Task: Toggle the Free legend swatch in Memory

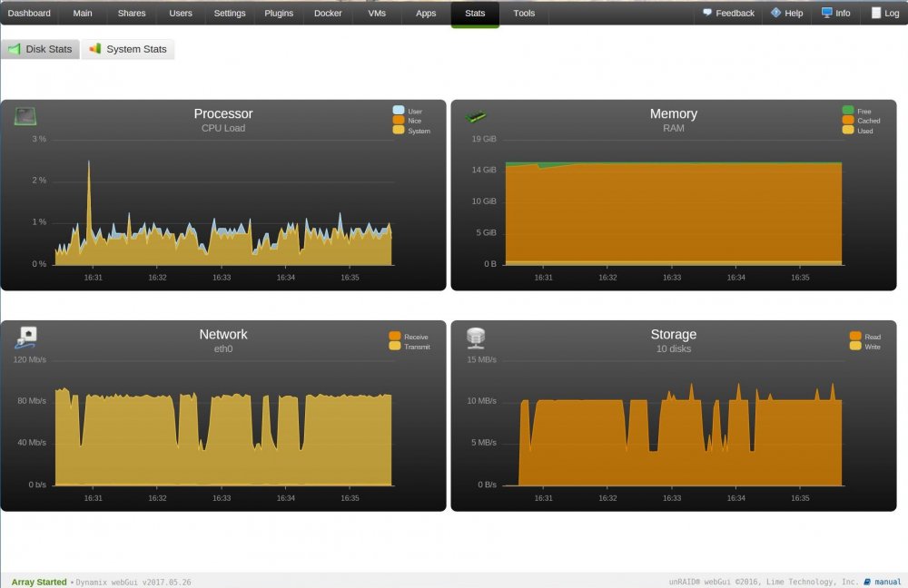Action: (848, 110)
